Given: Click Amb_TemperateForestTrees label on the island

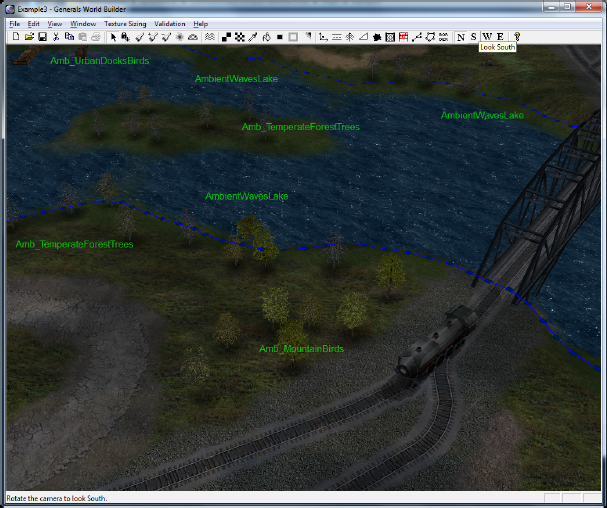Looking at the screenshot, I should point(300,127).
